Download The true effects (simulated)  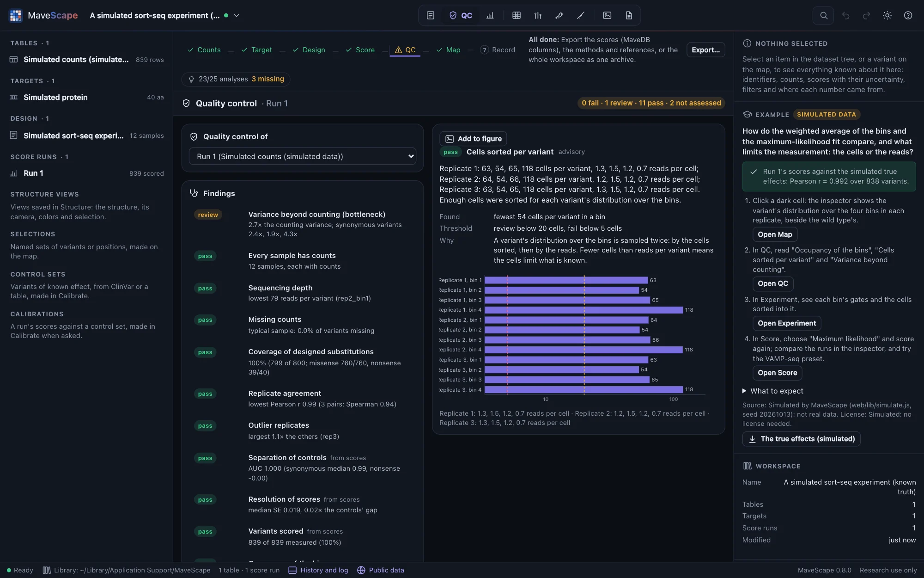[801, 439]
